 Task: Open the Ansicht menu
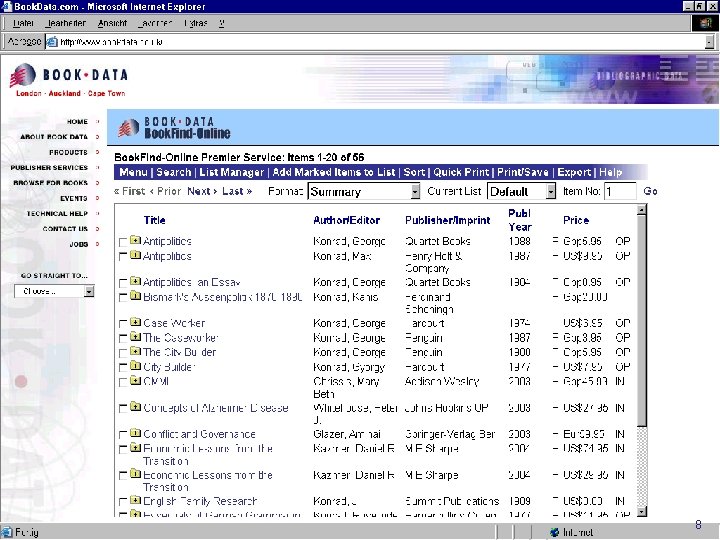(112, 23)
